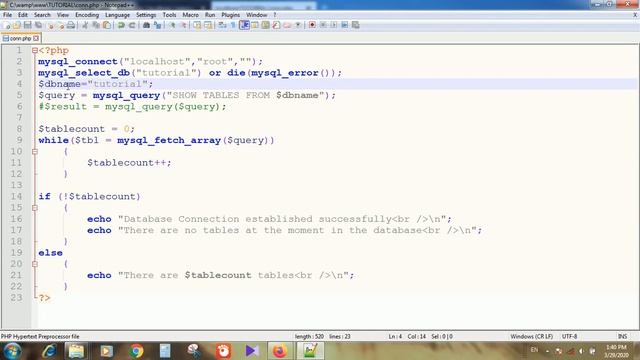Open the Plugins menu

[231, 15]
